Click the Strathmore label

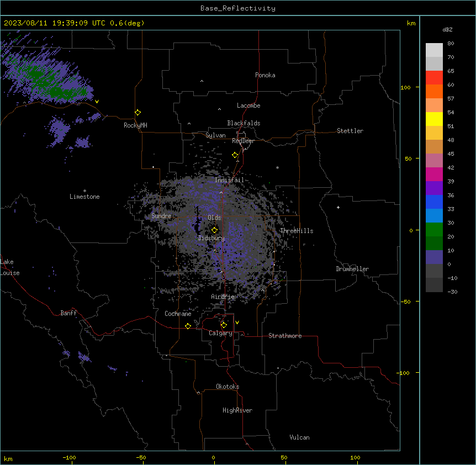pyautogui.click(x=285, y=336)
